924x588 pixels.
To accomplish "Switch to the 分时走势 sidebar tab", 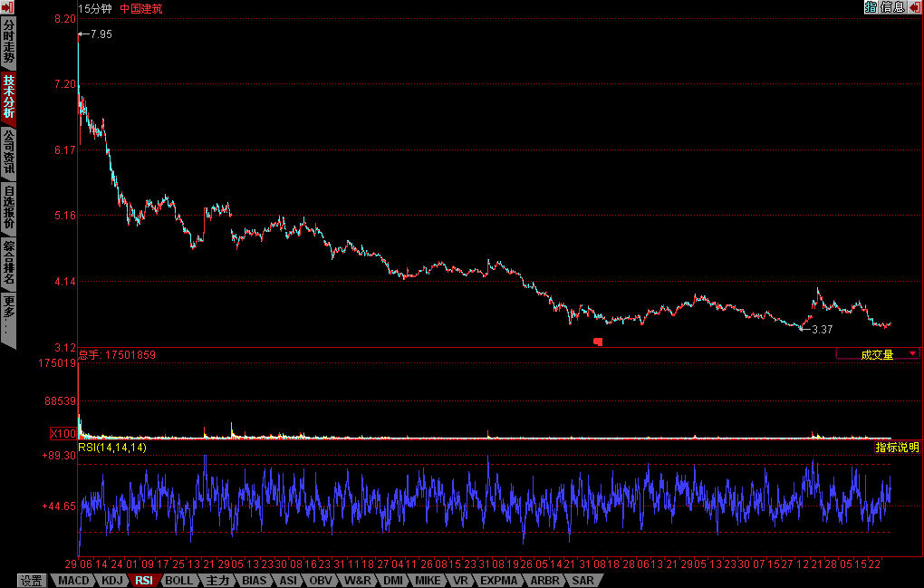I will (8, 43).
